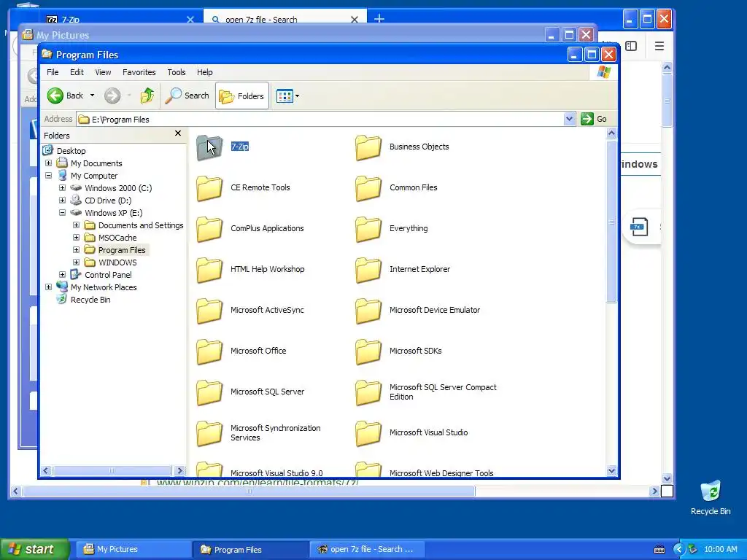747x560 pixels.
Task: Expand My Network Places node
Action: click(x=49, y=287)
